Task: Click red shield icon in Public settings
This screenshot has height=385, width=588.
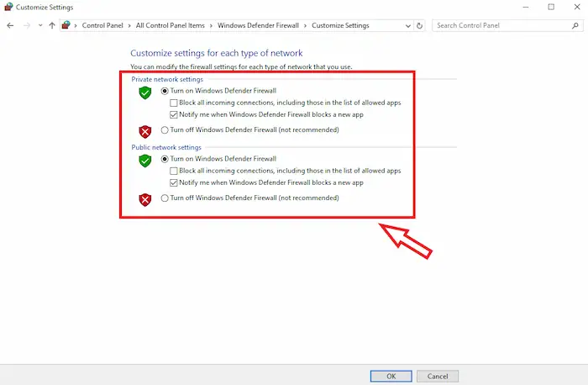Action: pos(145,199)
